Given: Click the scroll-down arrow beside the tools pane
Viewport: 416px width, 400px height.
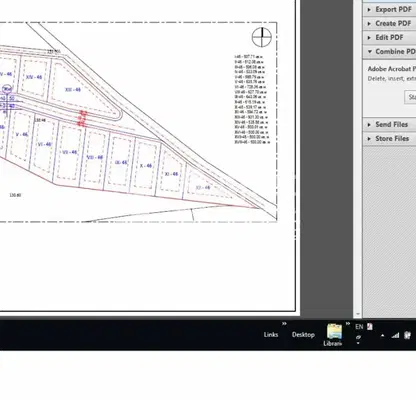Looking at the screenshot, I should tap(358, 314).
